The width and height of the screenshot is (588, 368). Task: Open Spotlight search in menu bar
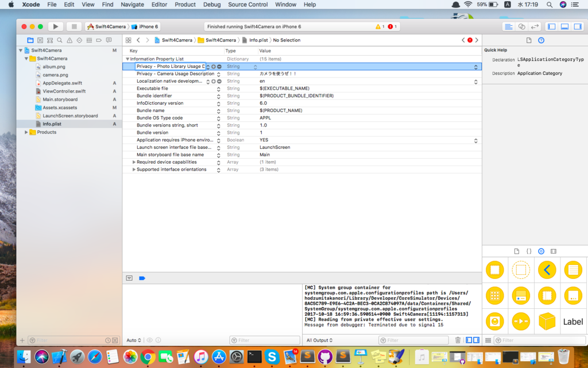click(550, 5)
